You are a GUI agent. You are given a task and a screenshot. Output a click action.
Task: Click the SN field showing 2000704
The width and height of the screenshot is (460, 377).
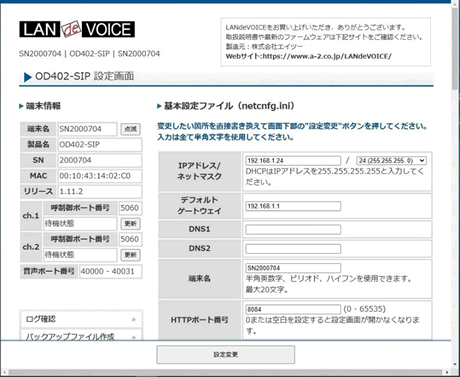coord(100,160)
